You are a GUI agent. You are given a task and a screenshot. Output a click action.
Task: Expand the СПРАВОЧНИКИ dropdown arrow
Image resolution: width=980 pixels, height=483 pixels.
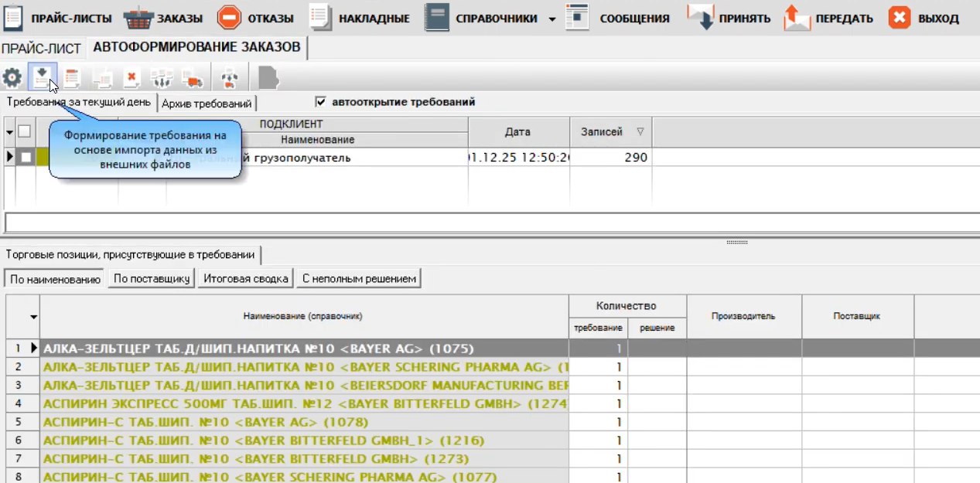551,19
